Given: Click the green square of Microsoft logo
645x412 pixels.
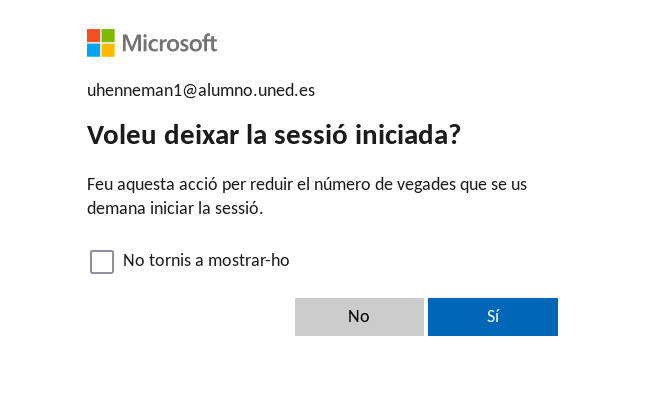Looking at the screenshot, I should [x=108, y=36].
